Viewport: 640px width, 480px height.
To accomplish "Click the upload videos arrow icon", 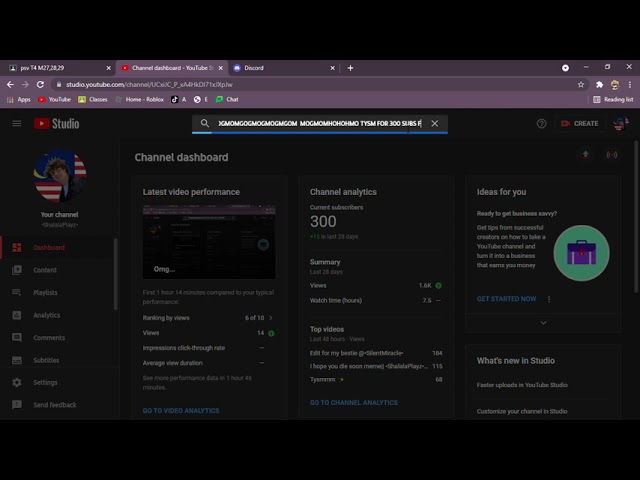I will [585, 155].
